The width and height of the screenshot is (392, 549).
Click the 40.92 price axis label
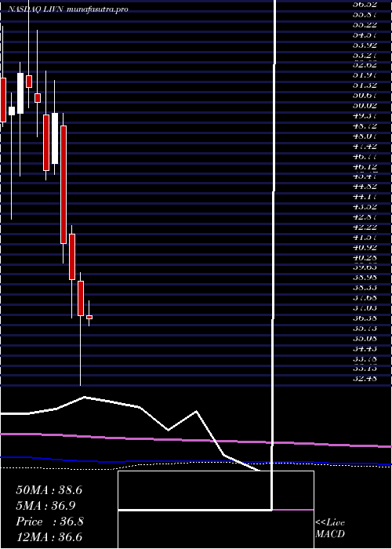click(x=365, y=248)
